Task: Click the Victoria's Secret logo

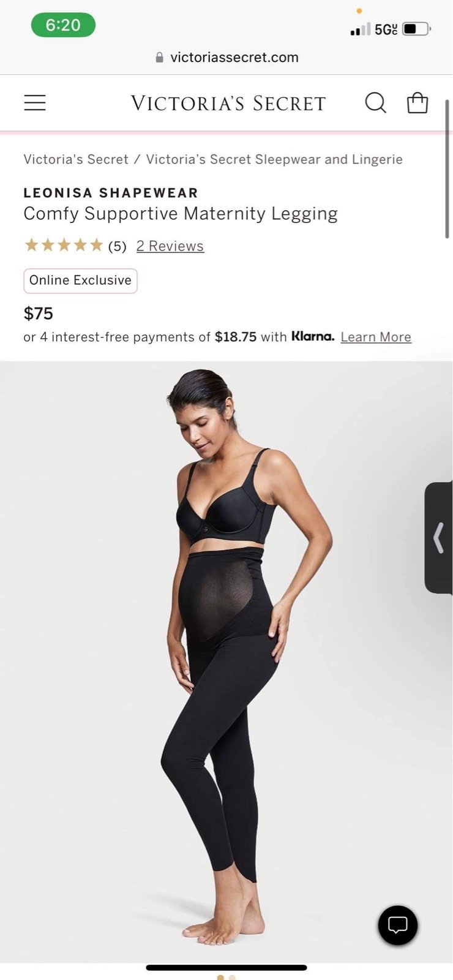Action: coord(228,103)
